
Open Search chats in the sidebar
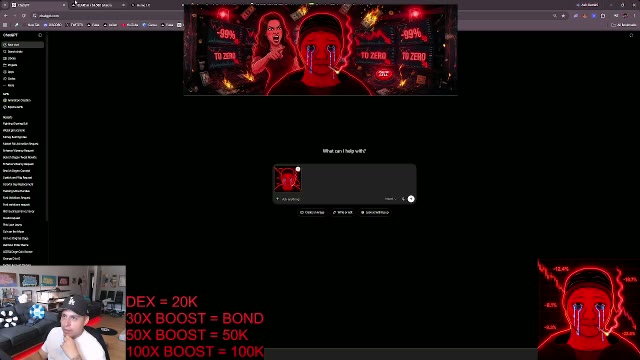22,52
